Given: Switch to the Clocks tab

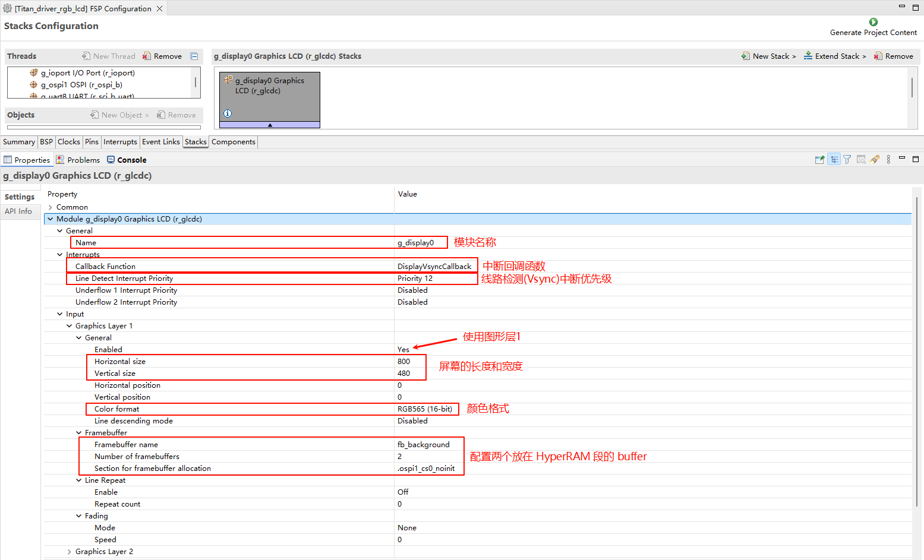Looking at the screenshot, I should (x=68, y=142).
